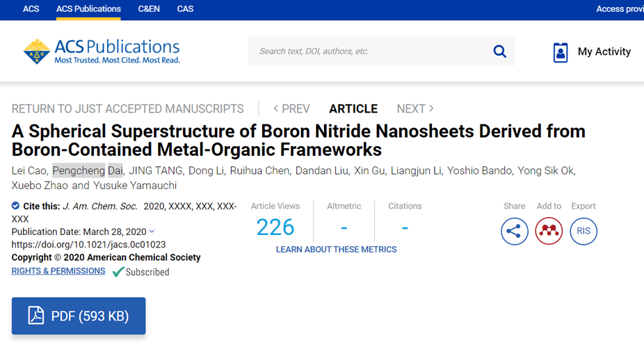
Task: Click the search magnifier icon
Action: [x=499, y=51]
